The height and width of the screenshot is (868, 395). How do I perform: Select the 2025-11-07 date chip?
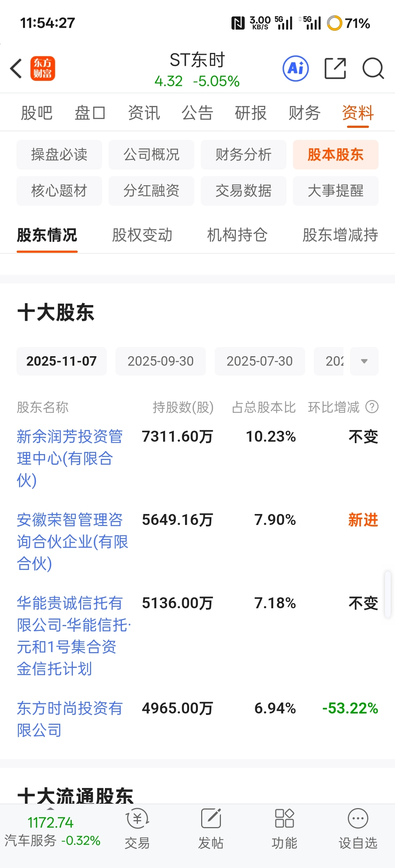61,361
